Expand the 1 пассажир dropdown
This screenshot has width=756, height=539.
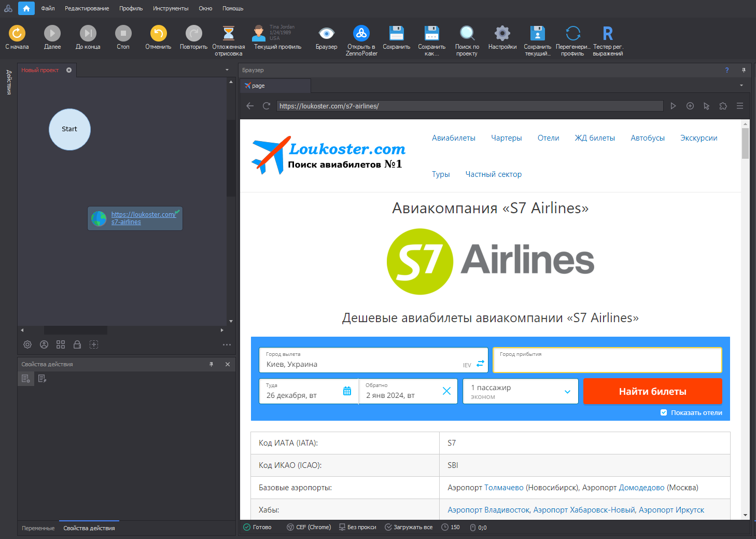(521, 392)
